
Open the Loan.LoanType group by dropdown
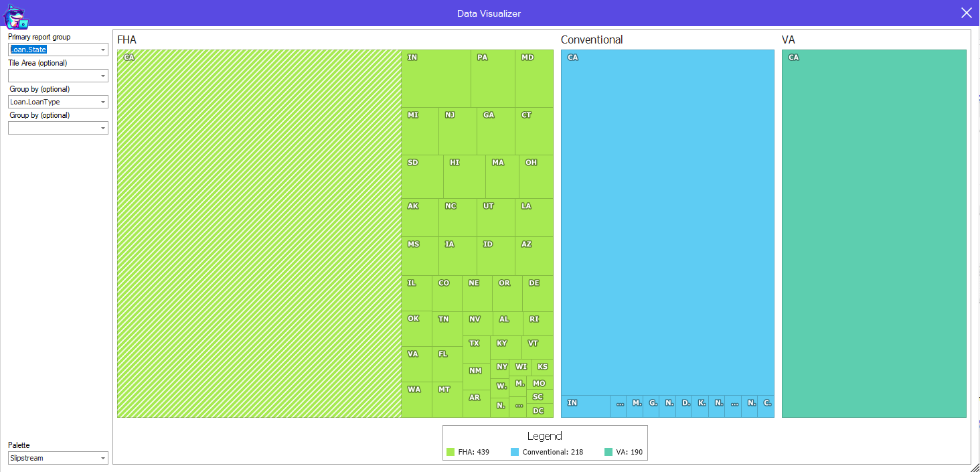click(103, 102)
